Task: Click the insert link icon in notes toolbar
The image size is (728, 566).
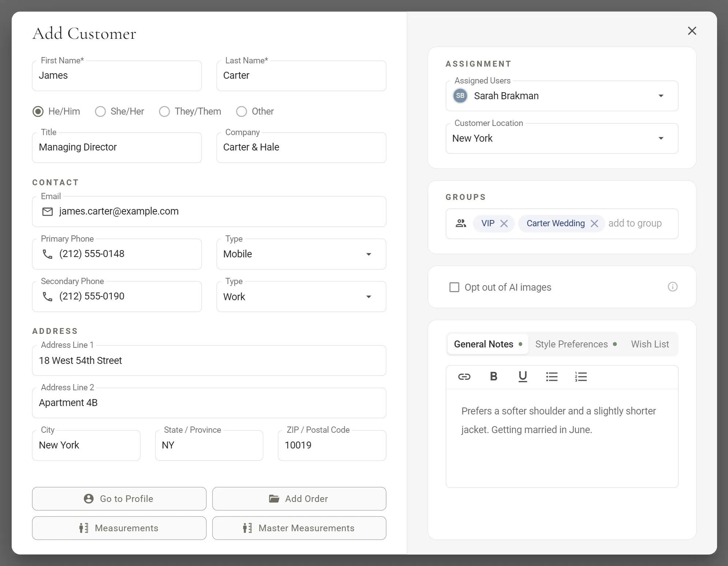Action: [x=464, y=377]
